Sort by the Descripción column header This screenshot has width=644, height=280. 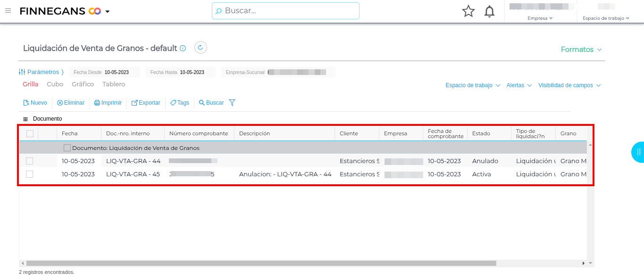(x=284, y=133)
